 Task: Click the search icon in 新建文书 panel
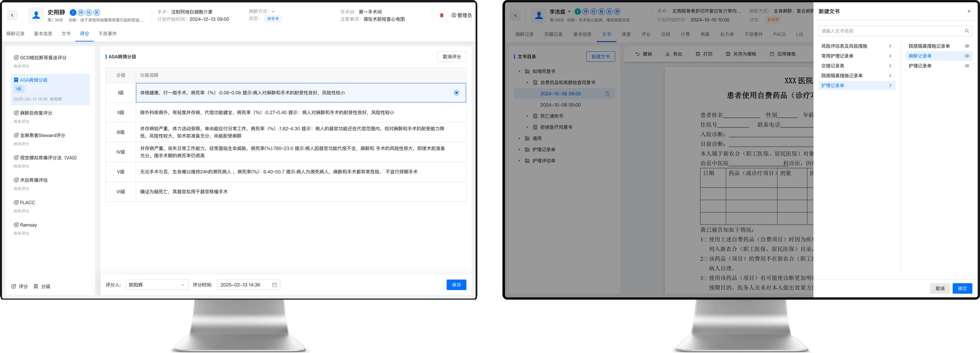click(967, 31)
